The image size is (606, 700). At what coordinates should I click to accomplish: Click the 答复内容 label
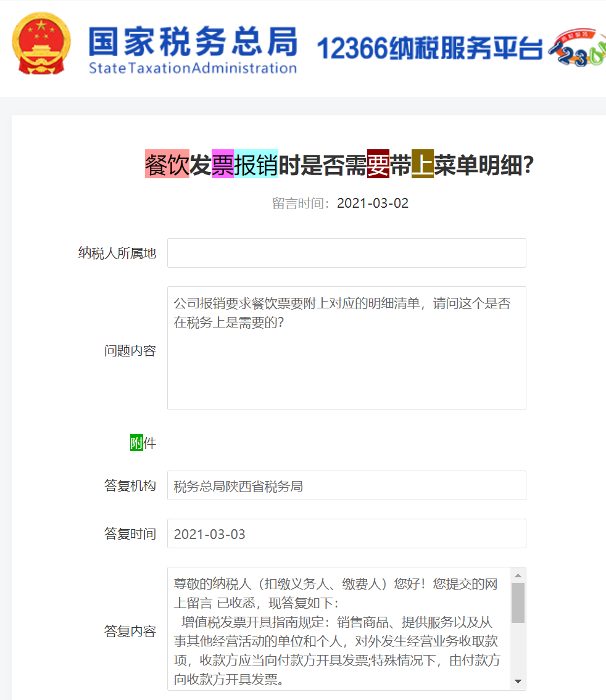(130, 631)
